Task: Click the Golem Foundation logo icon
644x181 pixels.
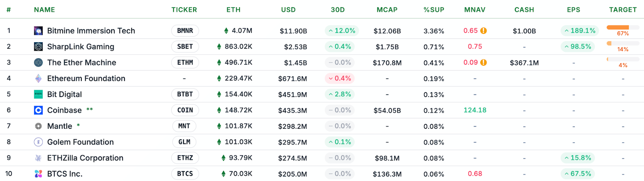Action: click(x=38, y=142)
